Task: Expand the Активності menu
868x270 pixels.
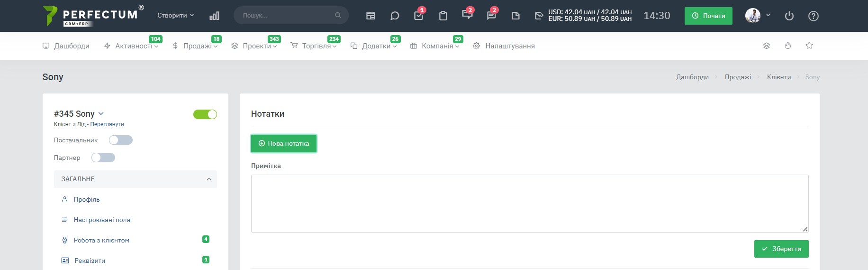Action: [131, 46]
